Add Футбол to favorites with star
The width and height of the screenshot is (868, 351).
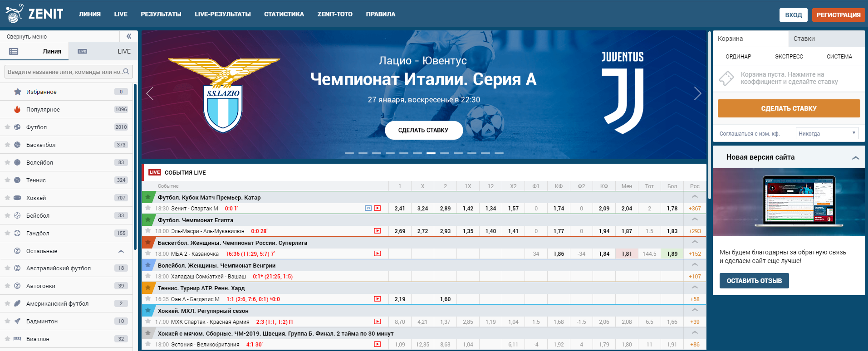(x=7, y=127)
